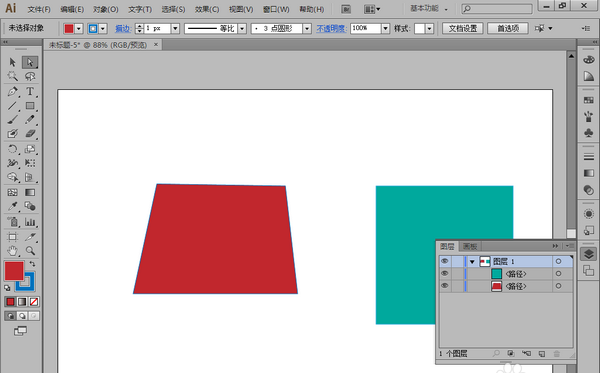Image resolution: width=600 pixels, height=373 pixels.
Task: Hide the red path layer
Action: pyautogui.click(x=444, y=286)
